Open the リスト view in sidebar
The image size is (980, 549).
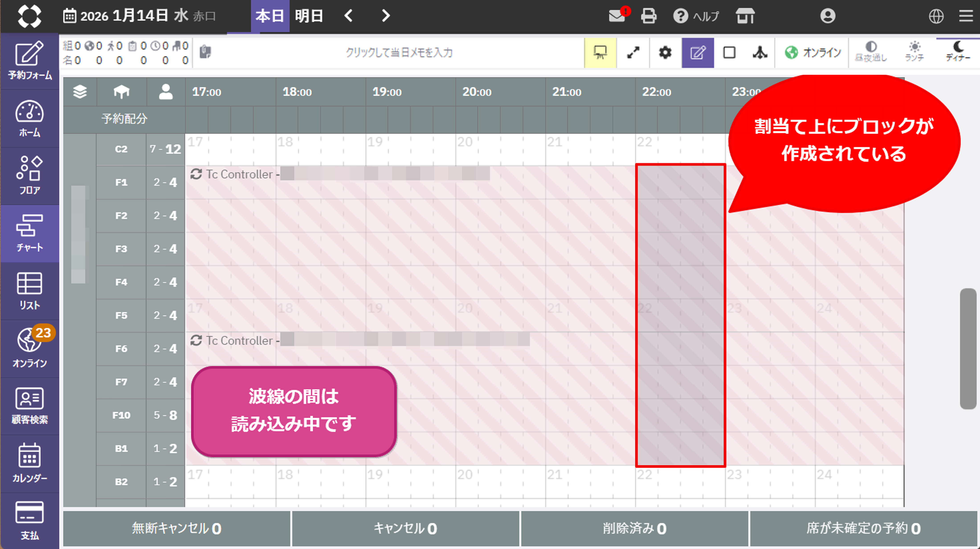30,291
